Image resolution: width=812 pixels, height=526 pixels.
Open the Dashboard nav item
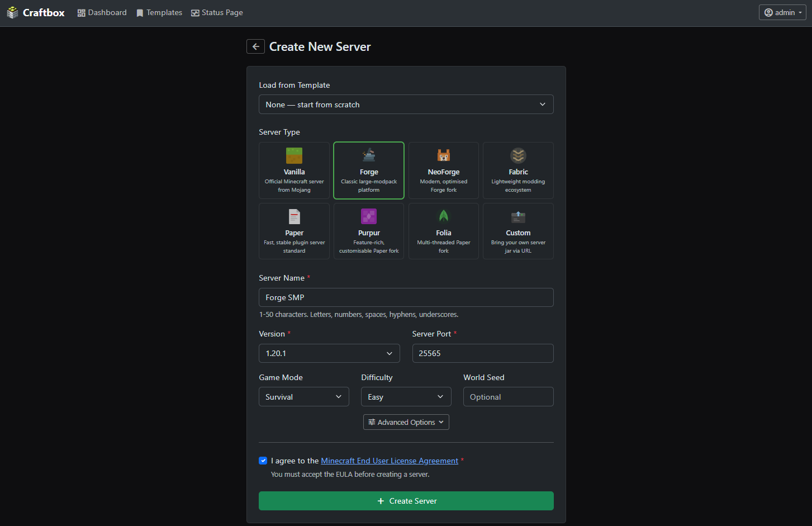point(102,12)
